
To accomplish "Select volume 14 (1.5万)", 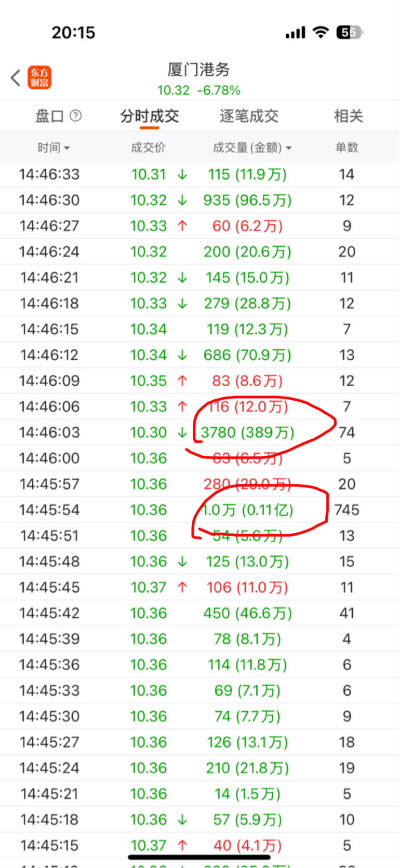I will (x=247, y=794).
